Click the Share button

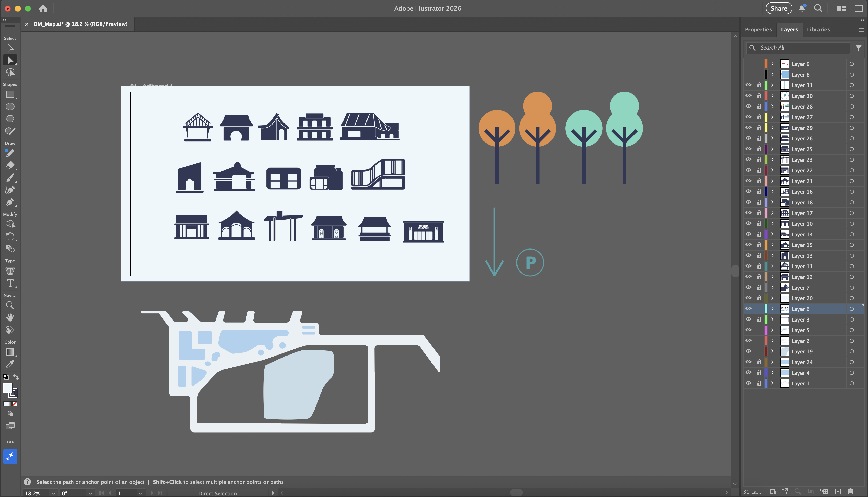click(778, 8)
